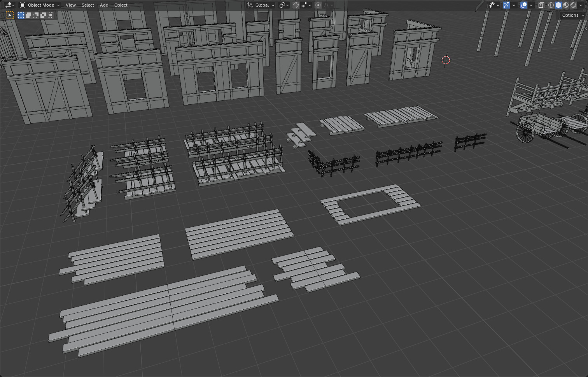Choose Invert Selection mode

point(43,15)
